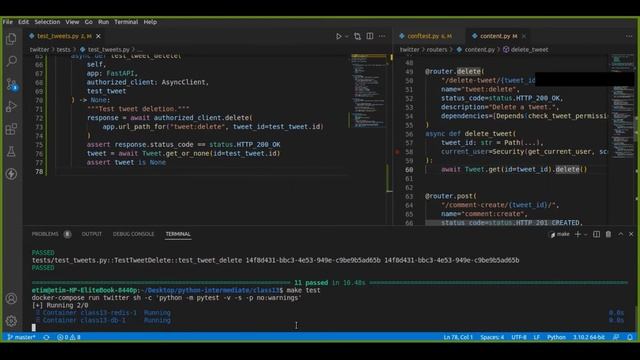
Task: Change indentation via Spaces: 4
Action: pos(492,338)
